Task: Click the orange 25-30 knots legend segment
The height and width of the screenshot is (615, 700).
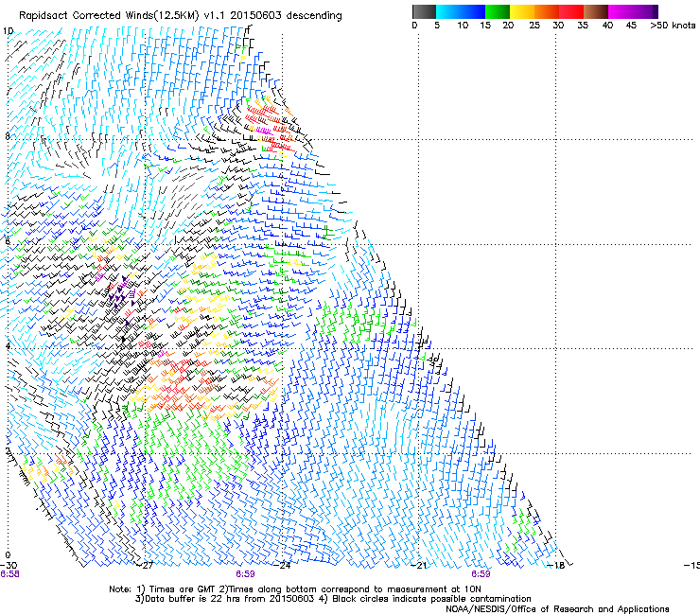Action: tap(547, 11)
